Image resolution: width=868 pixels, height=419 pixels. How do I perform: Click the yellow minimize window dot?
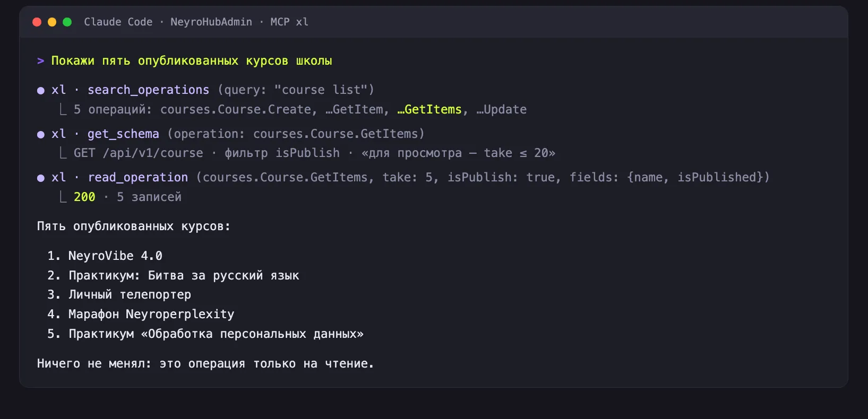pos(52,22)
